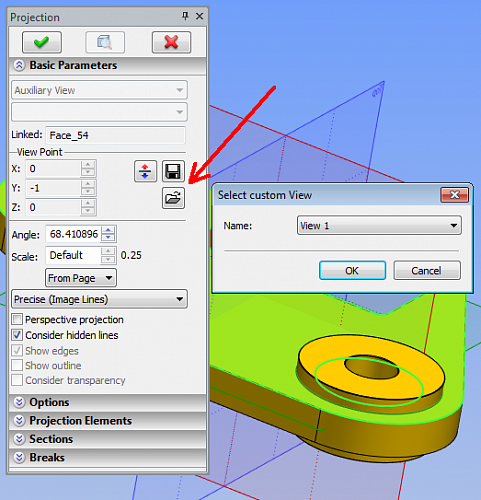Close the Select custom View dialog

click(x=455, y=195)
